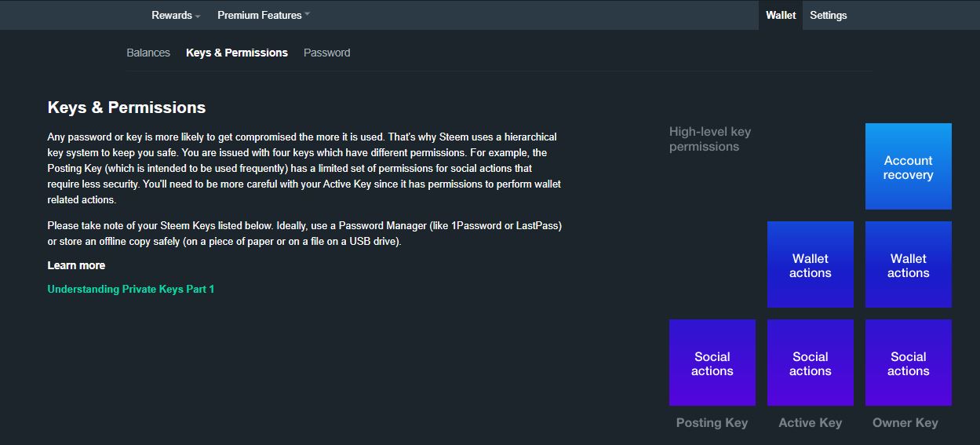This screenshot has height=445, width=980.
Task: Click Wallet actions tile above Owner Key
Action: tap(908, 264)
